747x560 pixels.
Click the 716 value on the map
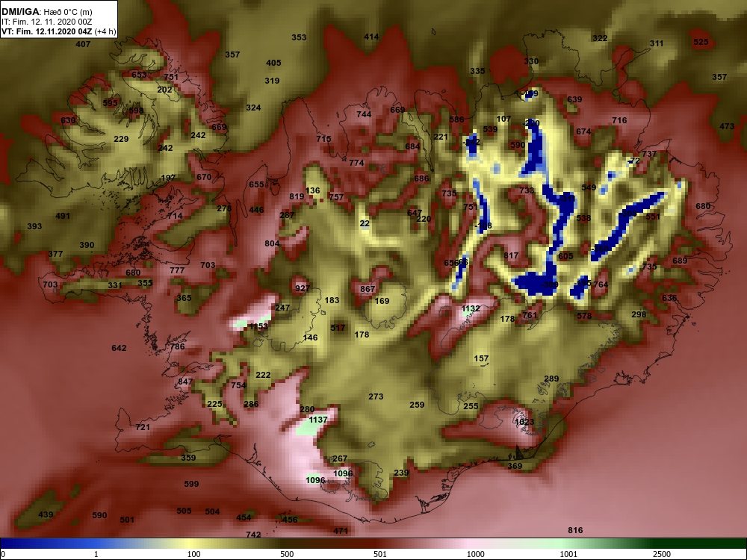click(x=619, y=120)
